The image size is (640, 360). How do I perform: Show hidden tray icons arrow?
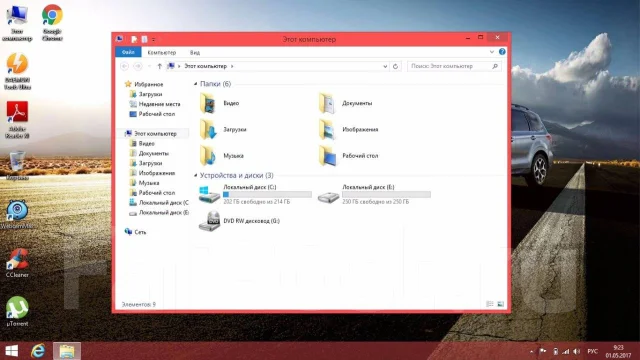click(531, 351)
